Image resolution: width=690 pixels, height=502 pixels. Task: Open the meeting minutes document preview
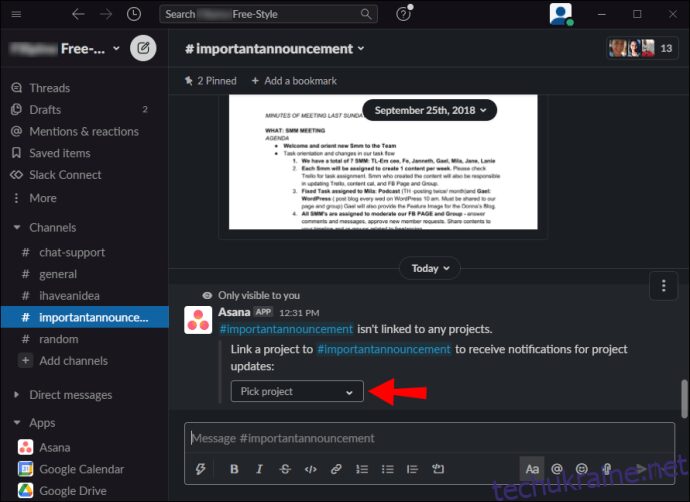[x=383, y=162]
